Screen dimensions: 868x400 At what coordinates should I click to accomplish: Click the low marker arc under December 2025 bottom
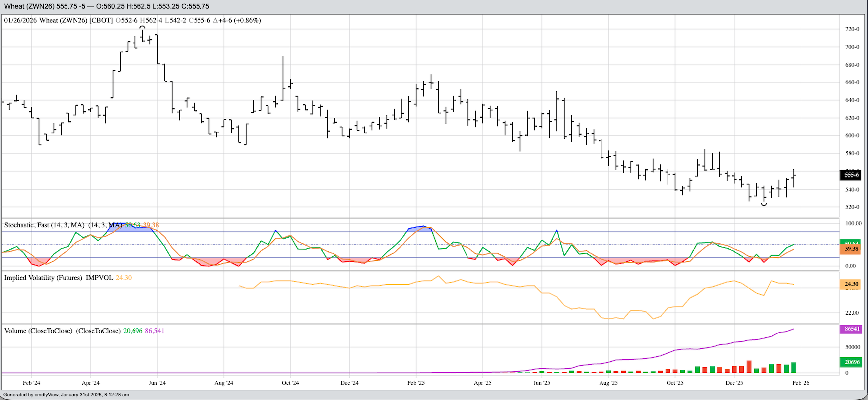coord(764,204)
